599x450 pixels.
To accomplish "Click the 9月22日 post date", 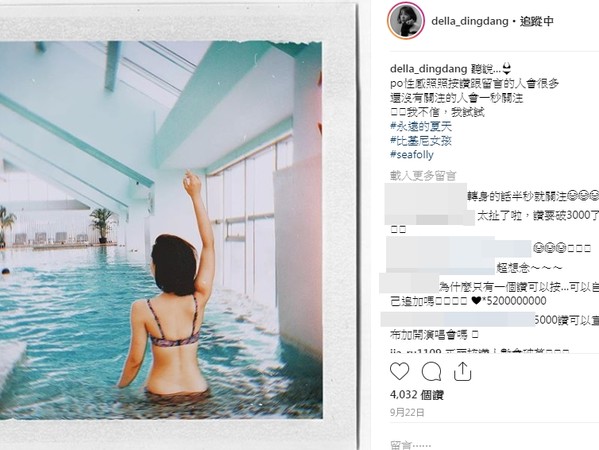I will tap(407, 412).
